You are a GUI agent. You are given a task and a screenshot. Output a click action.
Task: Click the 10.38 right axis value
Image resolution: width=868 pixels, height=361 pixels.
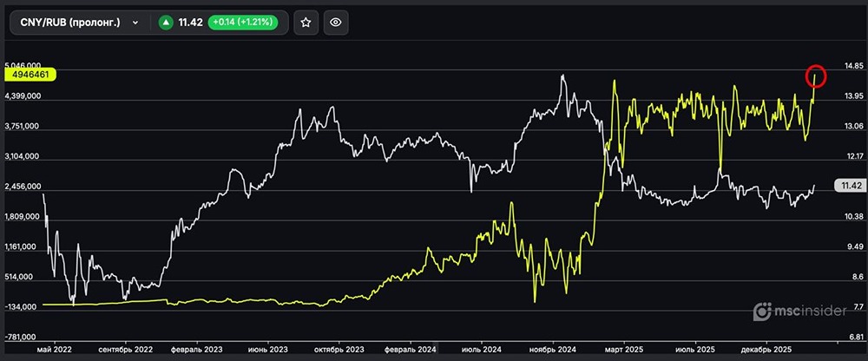[853, 216]
